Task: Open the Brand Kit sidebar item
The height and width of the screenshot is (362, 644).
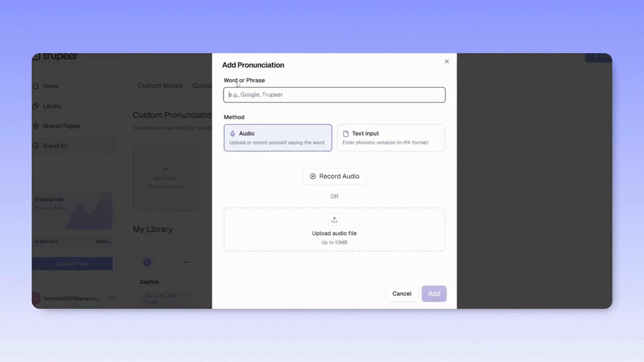Action: click(x=55, y=146)
